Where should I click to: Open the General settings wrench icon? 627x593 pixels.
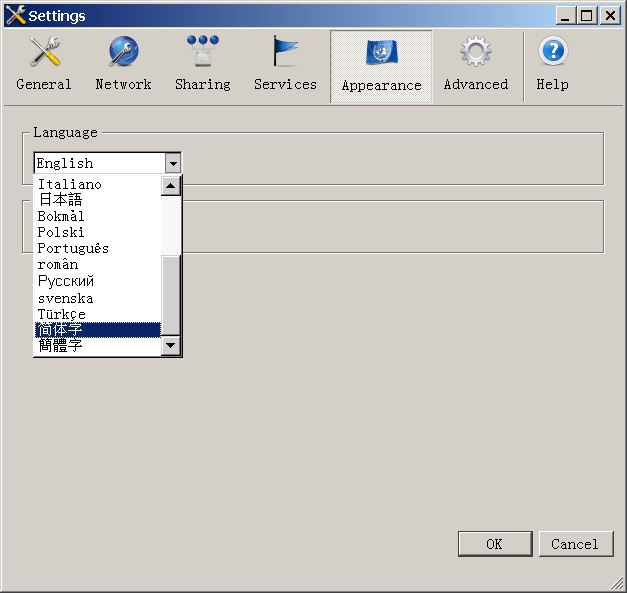click(x=44, y=52)
